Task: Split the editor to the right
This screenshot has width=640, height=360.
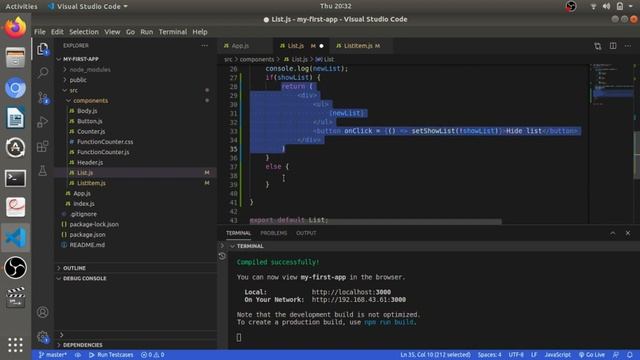Action: (x=613, y=46)
